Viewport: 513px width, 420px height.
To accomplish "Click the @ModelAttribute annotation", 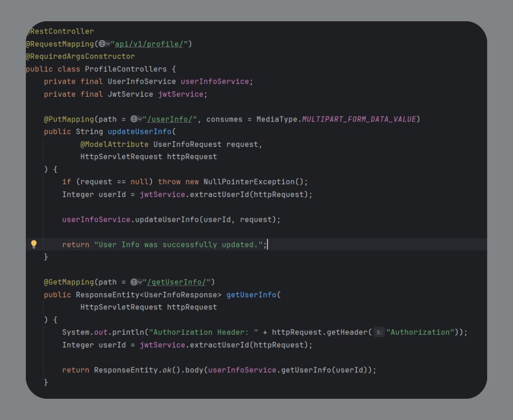I will pyautogui.click(x=115, y=144).
